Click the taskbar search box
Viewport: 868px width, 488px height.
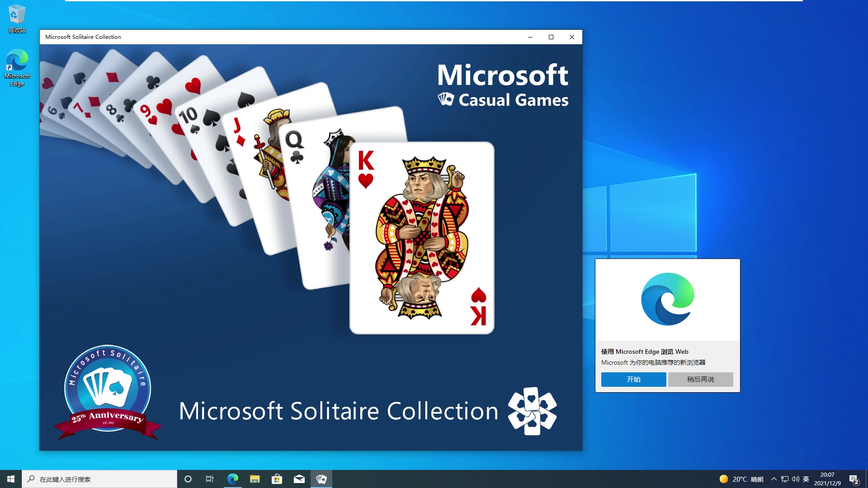[99, 479]
